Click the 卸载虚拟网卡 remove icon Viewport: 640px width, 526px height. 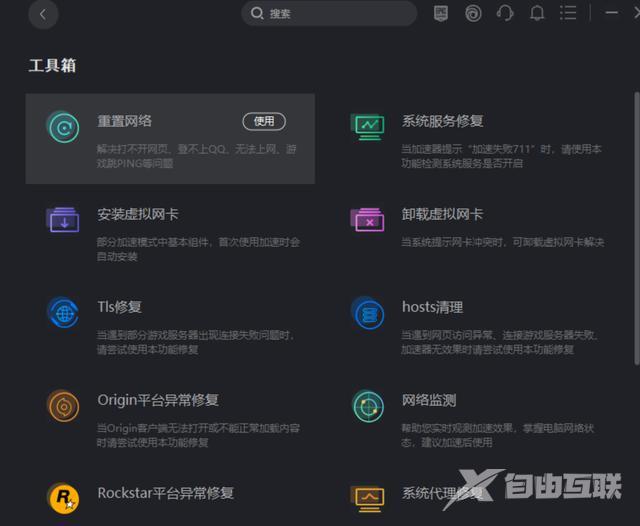pyautogui.click(x=368, y=220)
